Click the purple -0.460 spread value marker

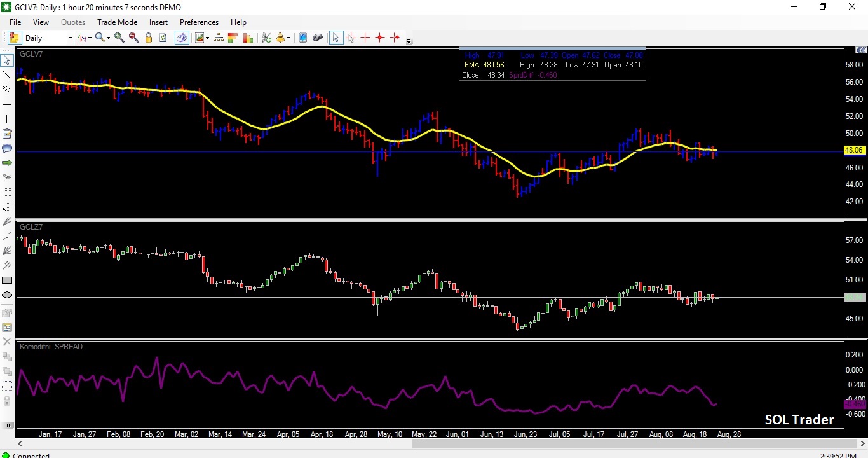[x=854, y=404]
